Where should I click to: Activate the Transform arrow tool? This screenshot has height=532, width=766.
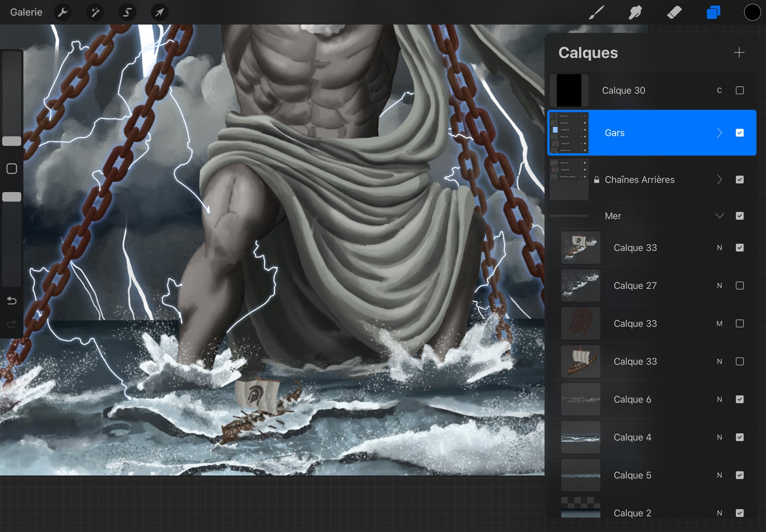(x=160, y=12)
